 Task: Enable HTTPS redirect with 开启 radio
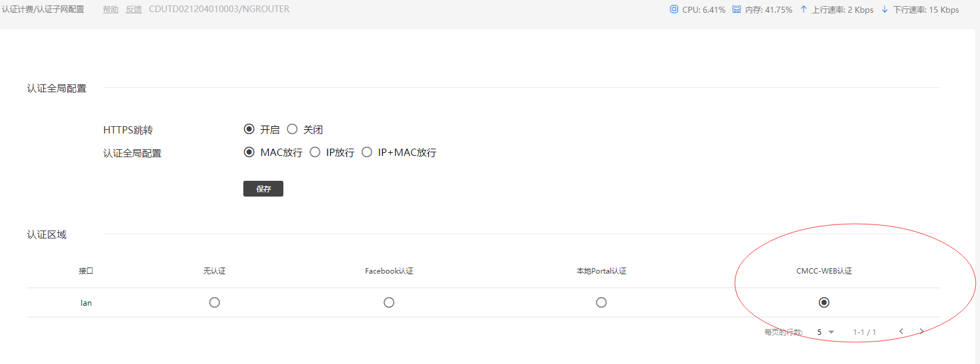[249, 129]
